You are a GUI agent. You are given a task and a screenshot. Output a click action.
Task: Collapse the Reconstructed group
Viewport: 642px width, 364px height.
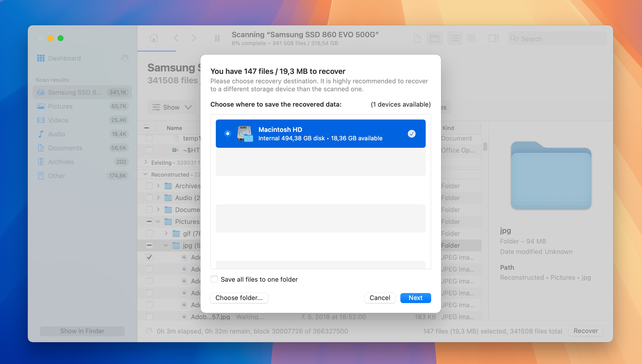pos(145,174)
